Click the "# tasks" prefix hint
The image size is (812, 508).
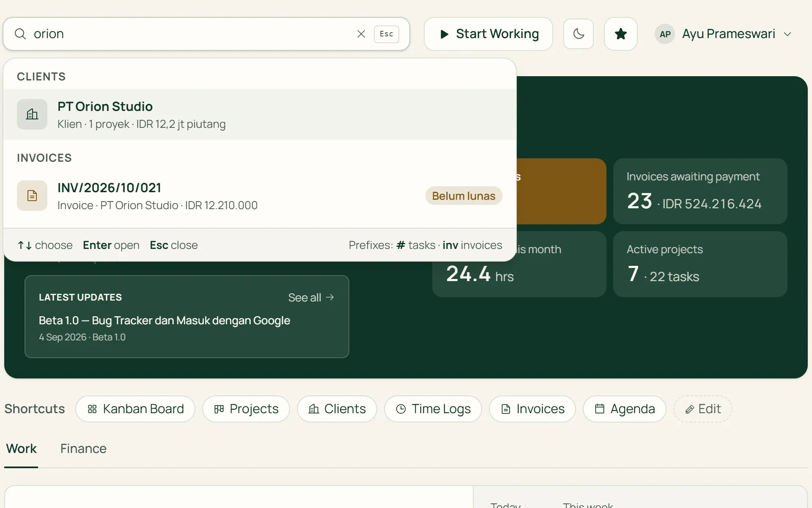[x=416, y=245]
